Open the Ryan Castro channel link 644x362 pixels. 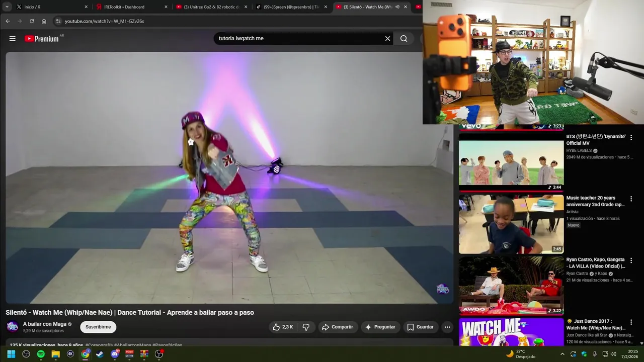click(x=577, y=274)
